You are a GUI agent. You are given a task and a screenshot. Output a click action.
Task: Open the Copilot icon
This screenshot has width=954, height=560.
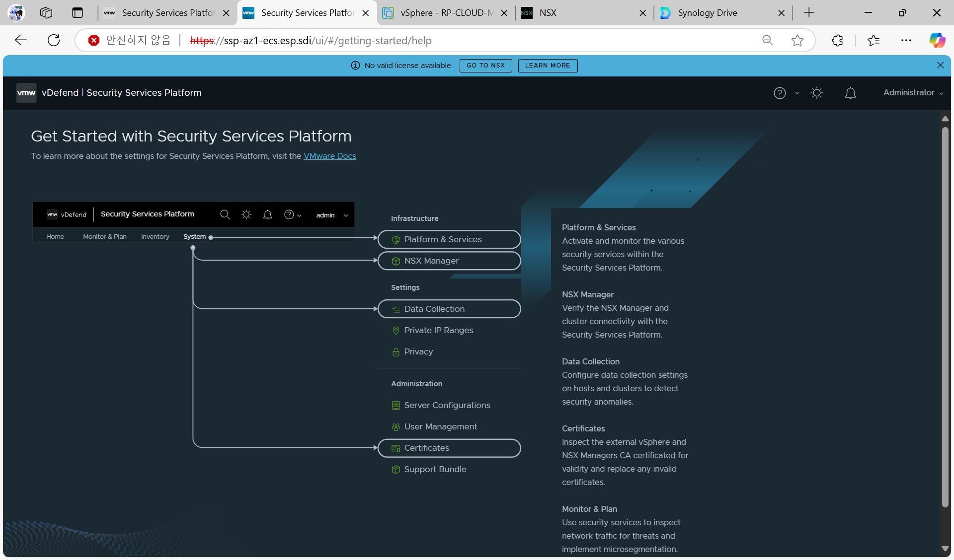[937, 40]
